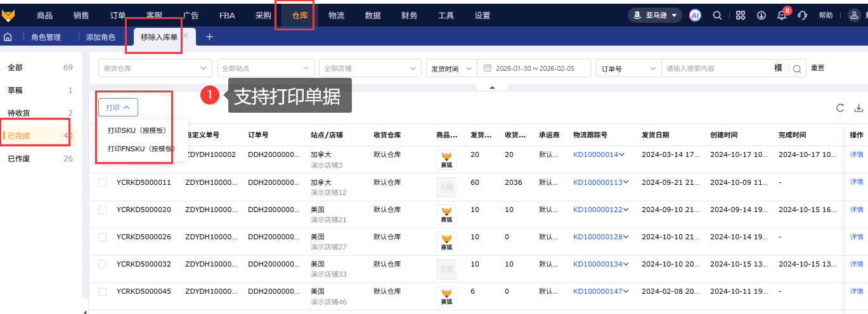Toggle the 打印 dropdown button
Image resolution: width=868 pixels, height=314 pixels.
[118, 108]
